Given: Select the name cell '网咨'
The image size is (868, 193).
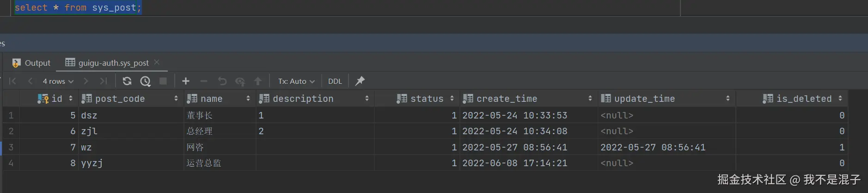Looking at the screenshot, I should pyautogui.click(x=220, y=147).
